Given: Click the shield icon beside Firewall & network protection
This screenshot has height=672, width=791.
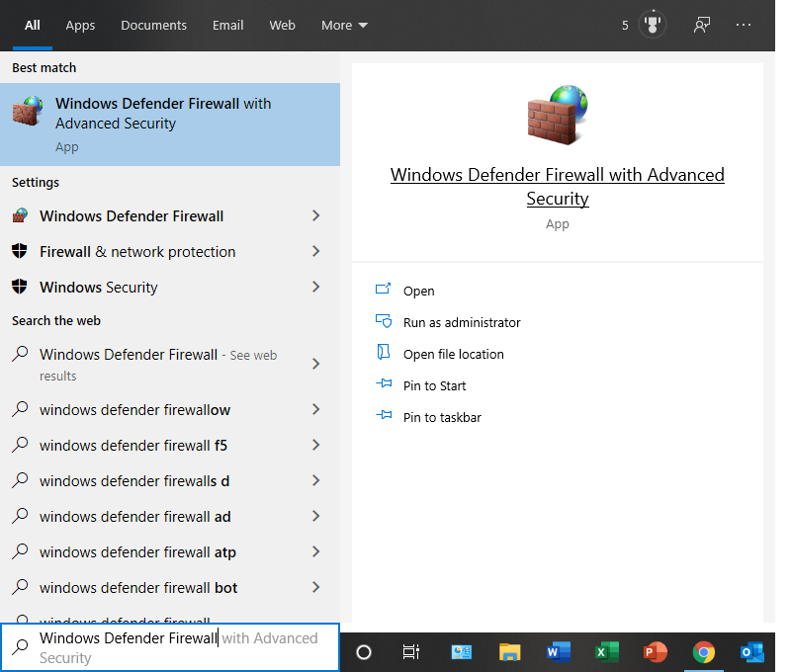Looking at the screenshot, I should coord(20,251).
